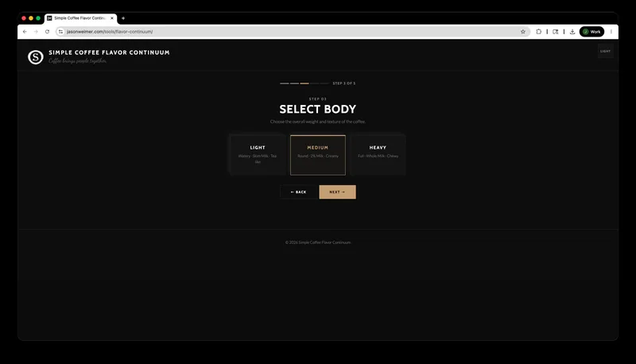Open the Chrome three-dot menu
Image resolution: width=636 pixels, height=364 pixels.
click(611, 32)
